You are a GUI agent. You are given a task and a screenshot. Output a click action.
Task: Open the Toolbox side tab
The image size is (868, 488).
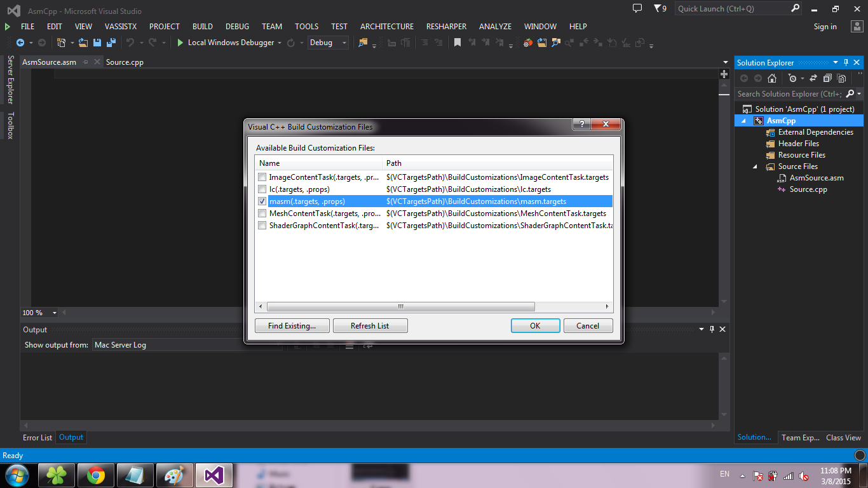10,126
